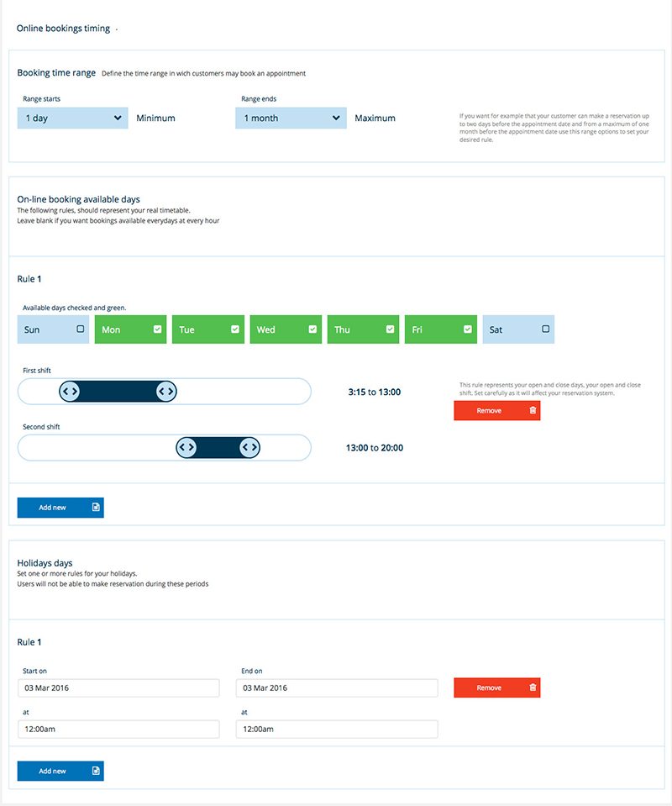Enable Sunday as an available day
672x806 pixels.
pos(81,329)
